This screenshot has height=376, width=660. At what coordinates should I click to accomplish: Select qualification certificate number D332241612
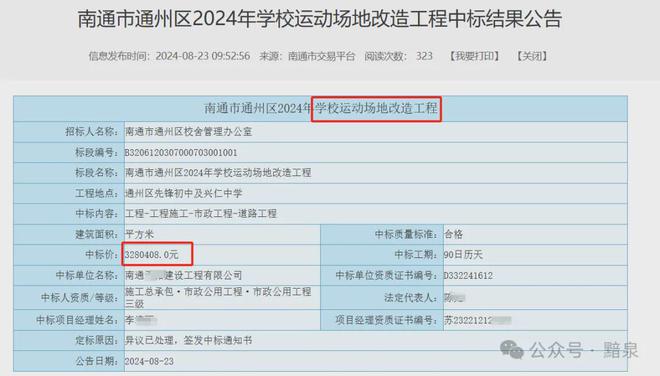pyautogui.click(x=468, y=276)
